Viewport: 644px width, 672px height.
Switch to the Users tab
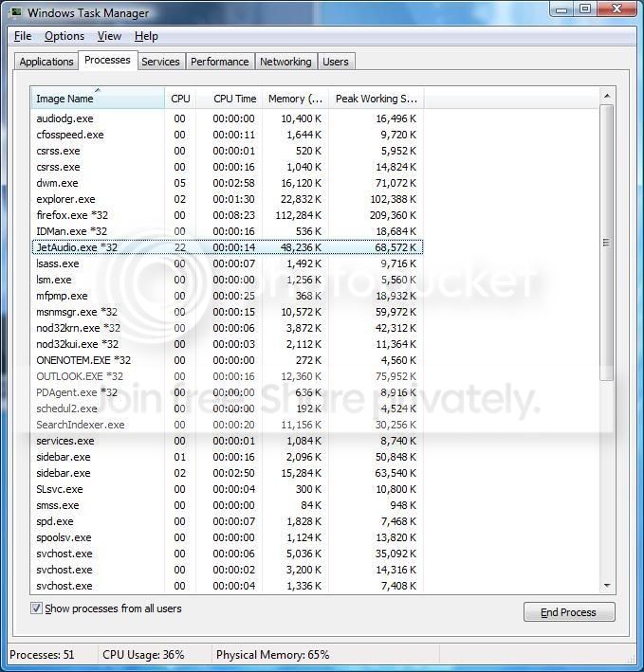tap(336, 62)
